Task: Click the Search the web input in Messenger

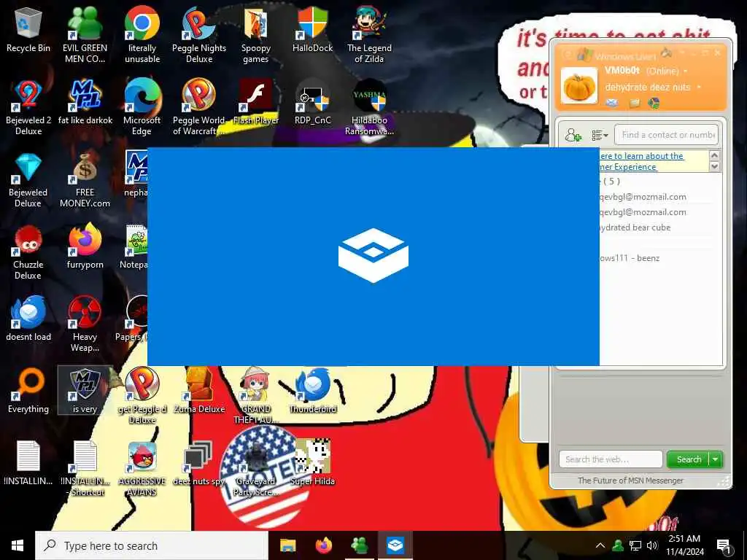Action: coord(611,459)
